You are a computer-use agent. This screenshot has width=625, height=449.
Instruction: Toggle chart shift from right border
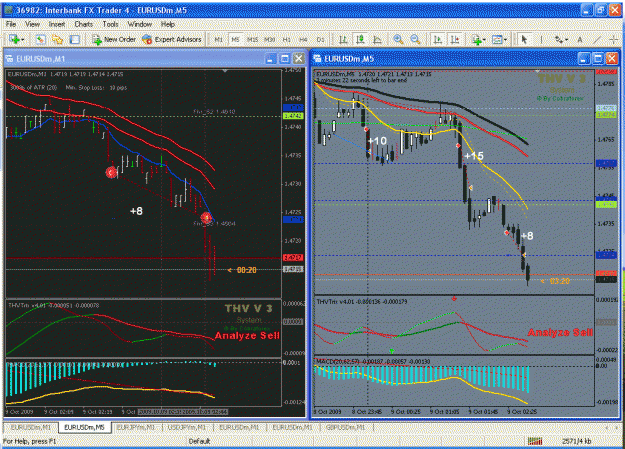[x=455, y=39]
